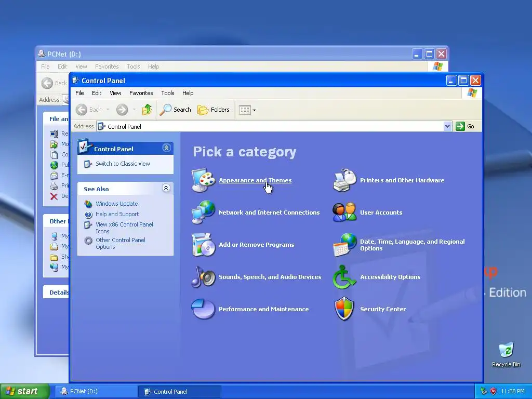The height and width of the screenshot is (399, 532).
Task: Click the Forward arrow in Control Panel
Action: pyautogui.click(x=122, y=110)
